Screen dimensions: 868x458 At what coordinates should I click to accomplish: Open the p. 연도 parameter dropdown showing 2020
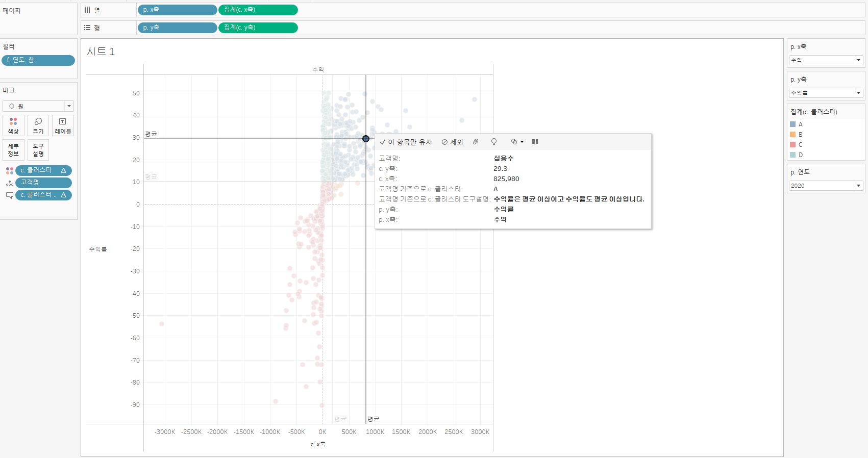tap(826, 186)
